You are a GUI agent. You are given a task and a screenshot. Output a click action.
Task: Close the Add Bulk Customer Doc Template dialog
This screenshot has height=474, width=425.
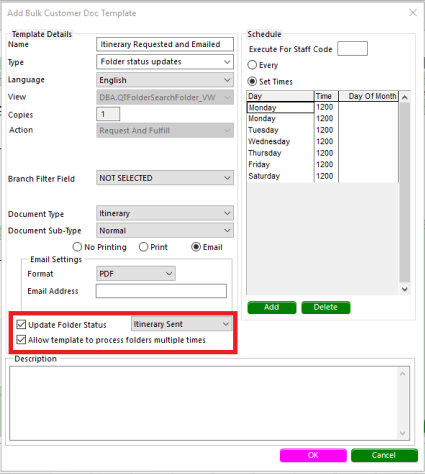point(413,13)
